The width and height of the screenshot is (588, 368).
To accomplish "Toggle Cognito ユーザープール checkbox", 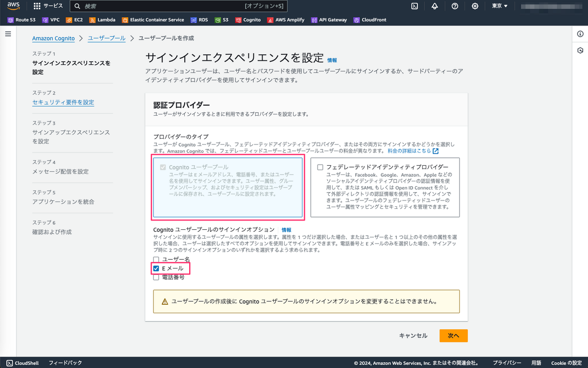I will tap(163, 167).
